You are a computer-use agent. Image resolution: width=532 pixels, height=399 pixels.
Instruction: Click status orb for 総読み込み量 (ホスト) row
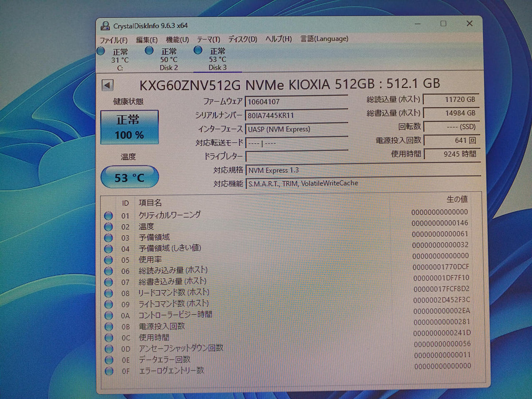point(109,271)
